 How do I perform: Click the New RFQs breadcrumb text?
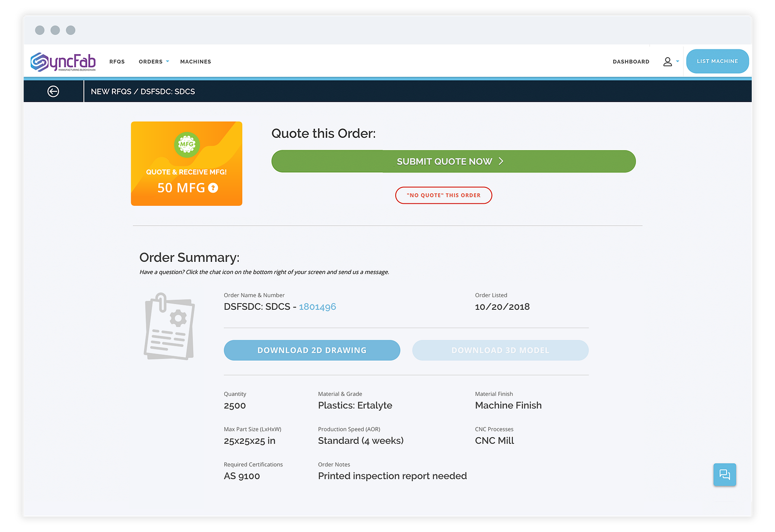111,91
